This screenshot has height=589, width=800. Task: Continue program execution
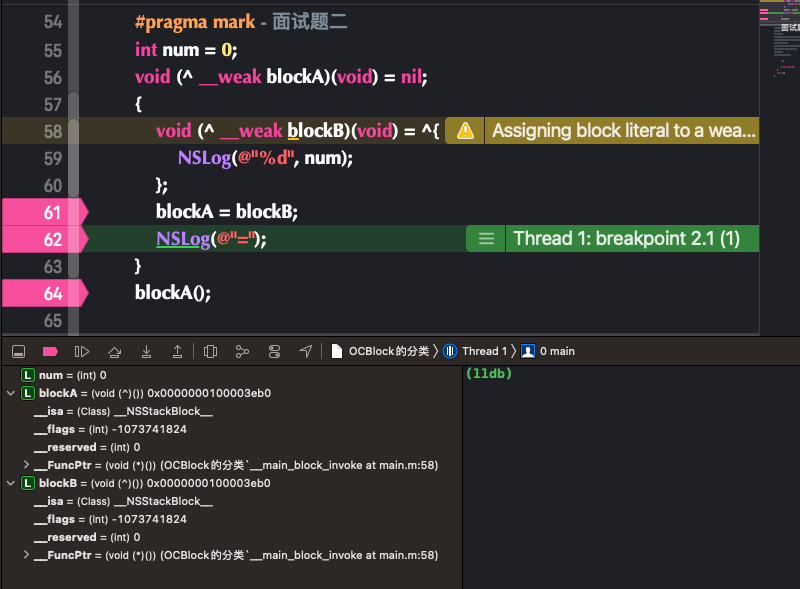point(82,351)
